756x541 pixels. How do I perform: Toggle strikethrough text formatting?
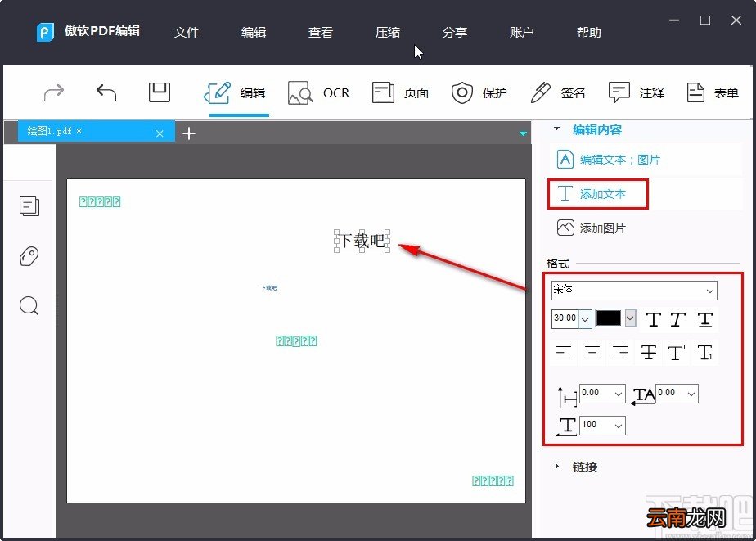pyautogui.click(x=649, y=353)
